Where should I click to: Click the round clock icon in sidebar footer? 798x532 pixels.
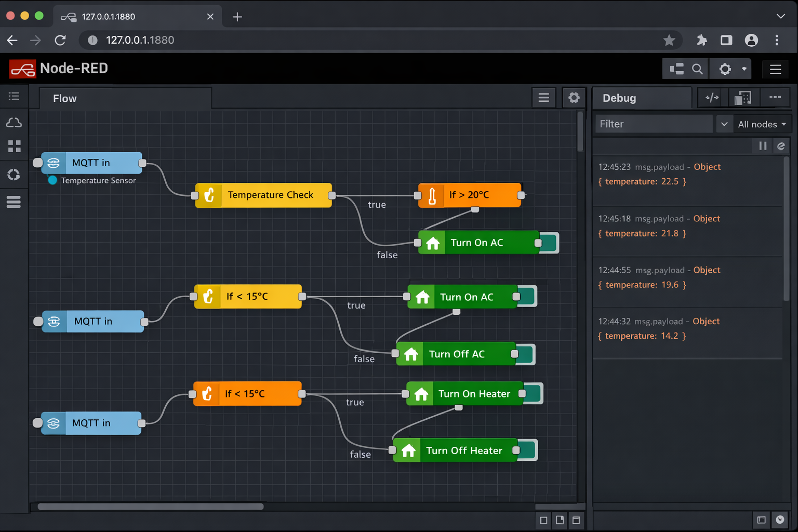pyautogui.click(x=780, y=520)
